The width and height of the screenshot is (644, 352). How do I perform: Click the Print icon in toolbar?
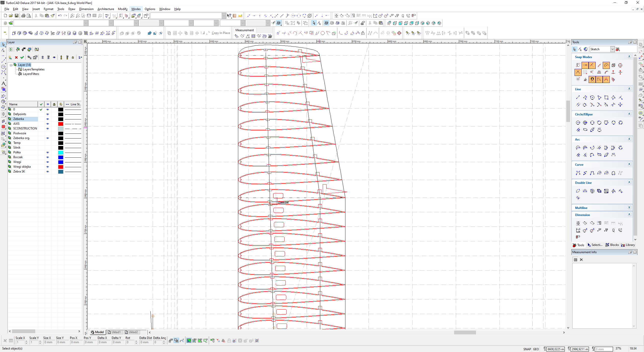coord(23,16)
